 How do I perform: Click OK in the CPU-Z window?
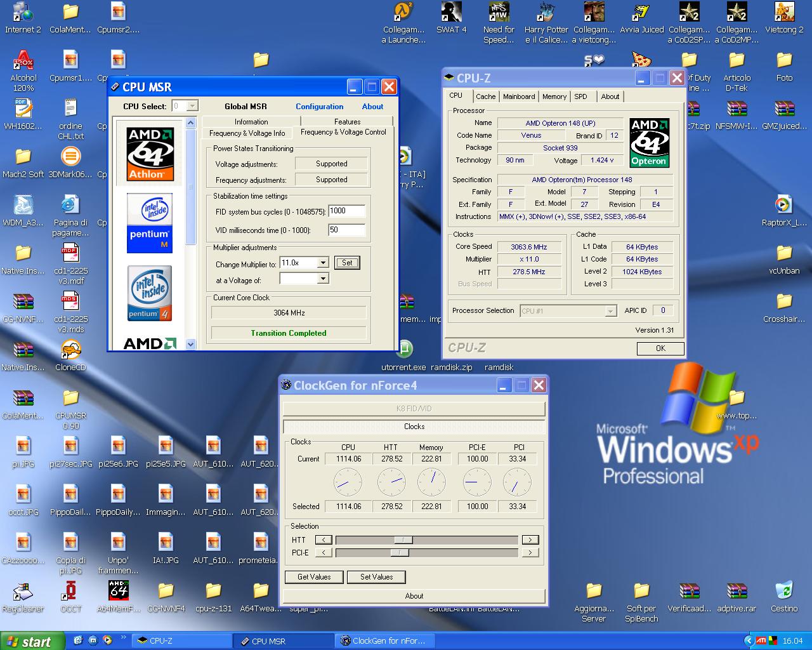point(660,348)
